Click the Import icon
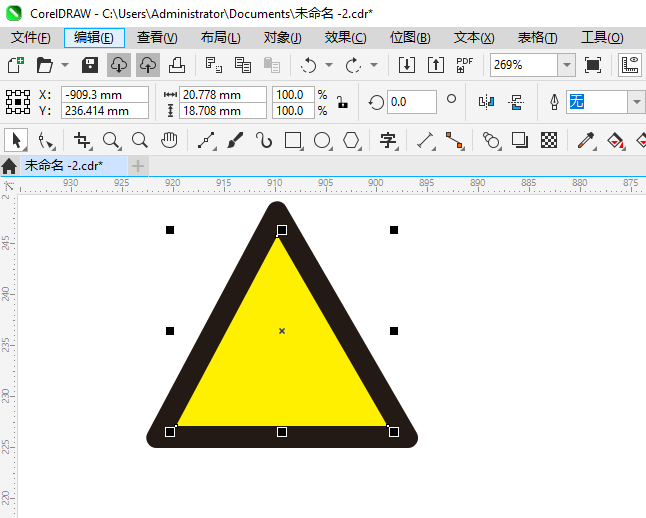Viewport: 646px width, 518px height. point(407,65)
